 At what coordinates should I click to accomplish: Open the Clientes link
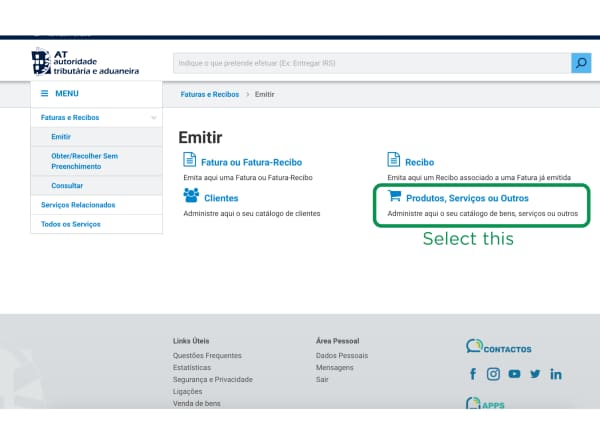pos(221,198)
